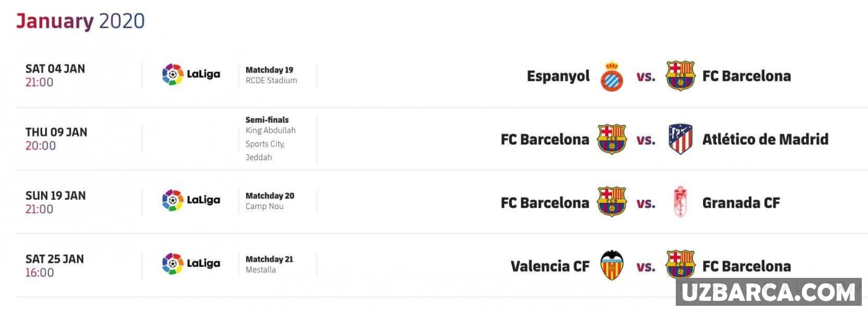Click the UZBARCA.COM watermark

coord(768,292)
